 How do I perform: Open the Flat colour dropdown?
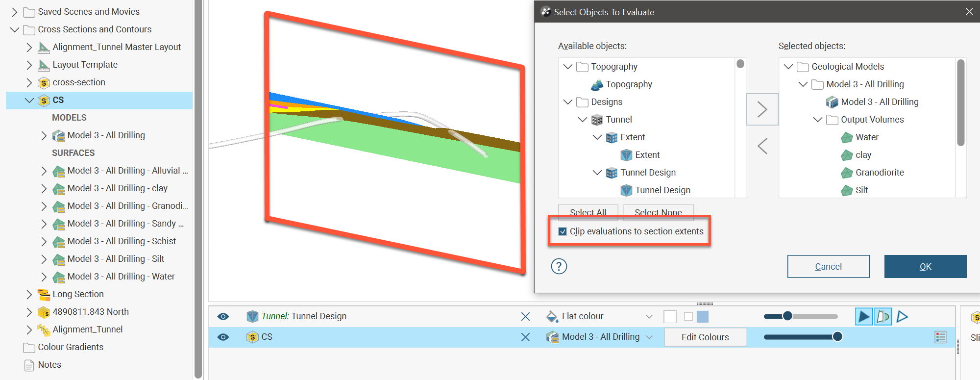point(649,317)
